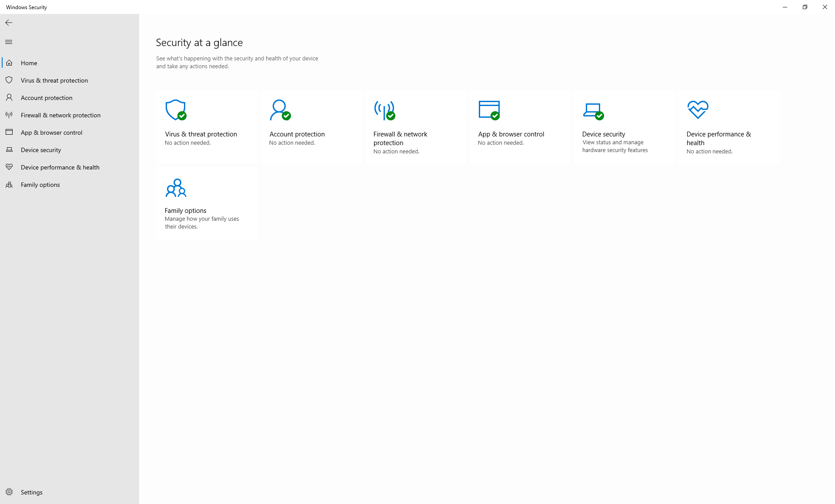Select Virus & threat protection in sidebar
The height and width of the screenshot is (504, 835).
click(x=54, y=80)
